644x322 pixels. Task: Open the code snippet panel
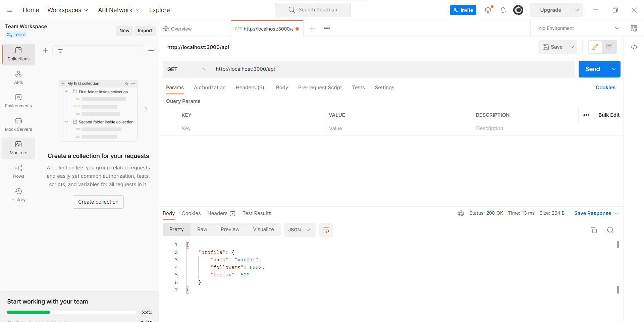[634, 47]
